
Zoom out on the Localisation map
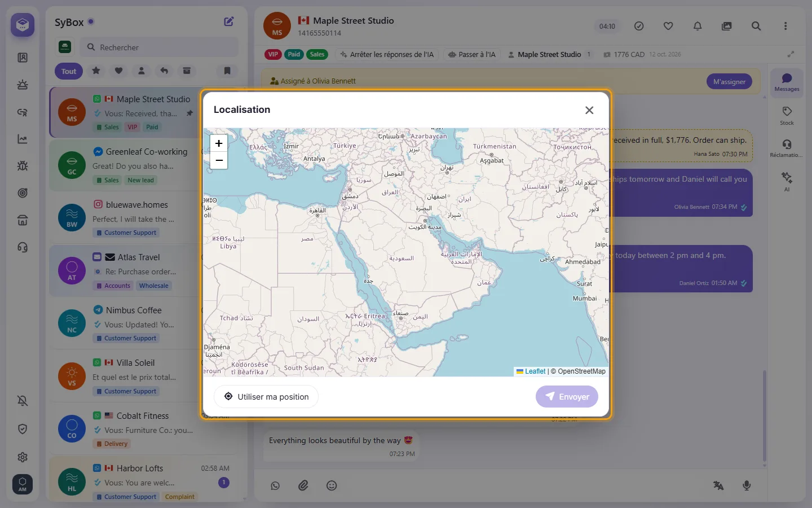(x=219, y=160)
